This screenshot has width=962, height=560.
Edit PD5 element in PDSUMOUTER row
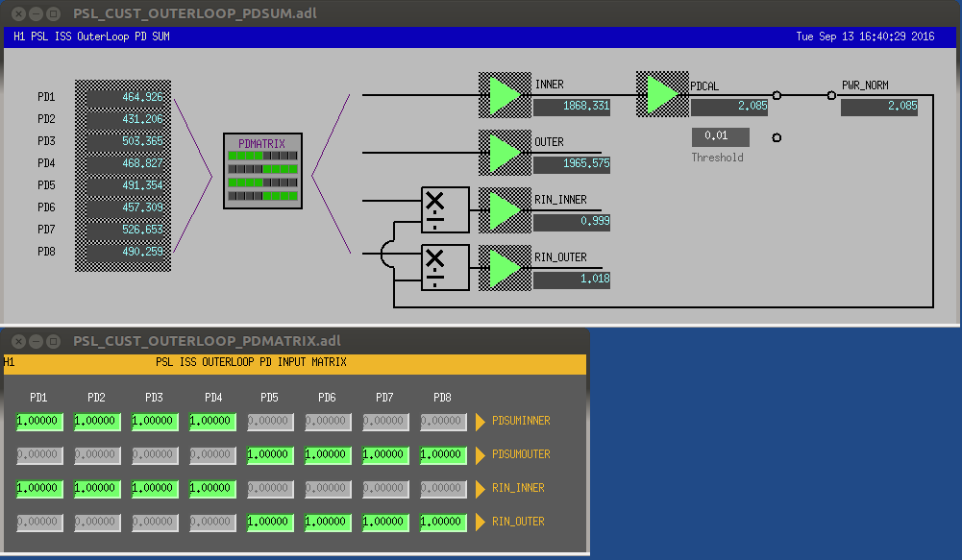[270, 455]
